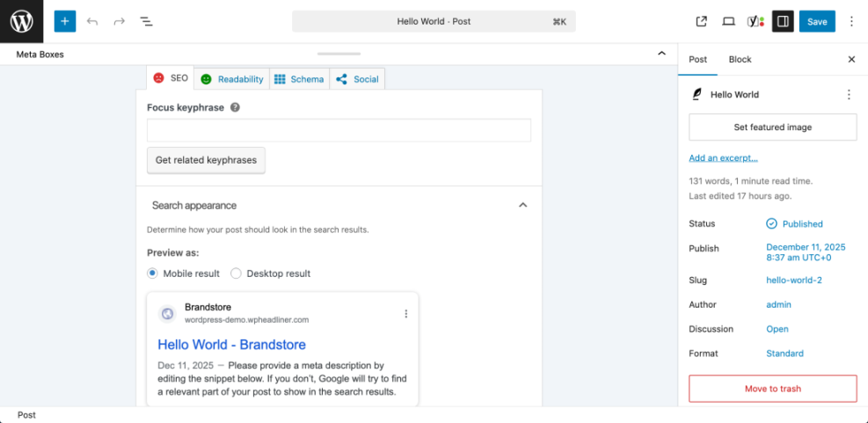Screen dimensions: 868x423
Task: Click the Hello World - Brandstore title
Action: pos(231,345)
